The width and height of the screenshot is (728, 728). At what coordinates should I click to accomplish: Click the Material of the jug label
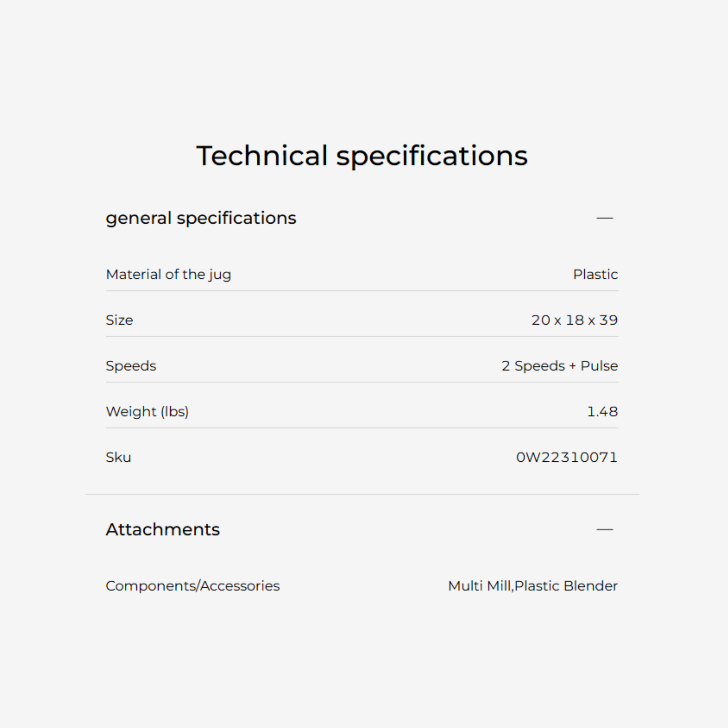click(168, 274)
